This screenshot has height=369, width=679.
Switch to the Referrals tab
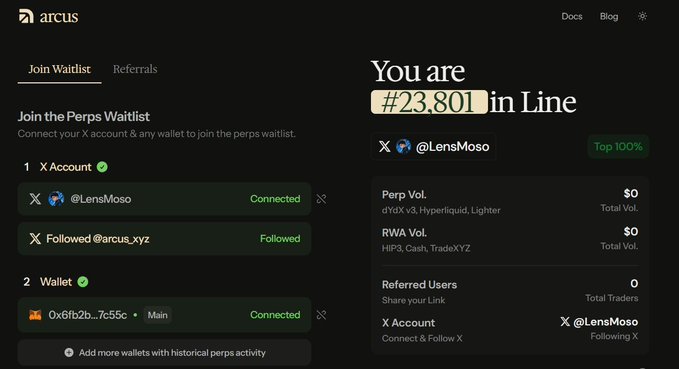(135, 69)
